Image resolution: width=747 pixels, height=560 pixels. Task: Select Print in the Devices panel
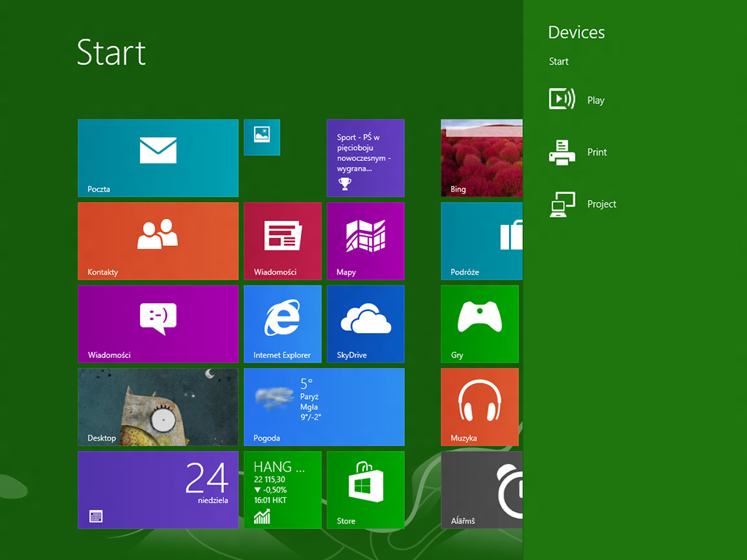579,152
